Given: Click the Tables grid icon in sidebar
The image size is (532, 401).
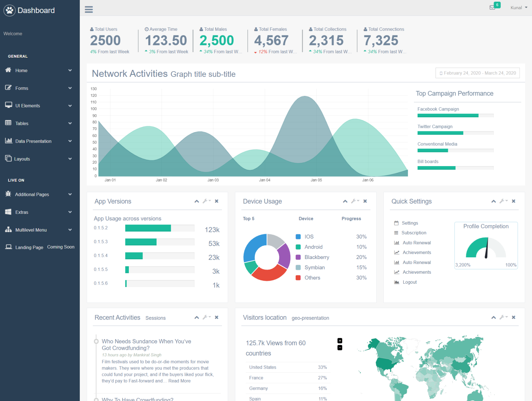Looking at the screenshot, I should (8, 123).
